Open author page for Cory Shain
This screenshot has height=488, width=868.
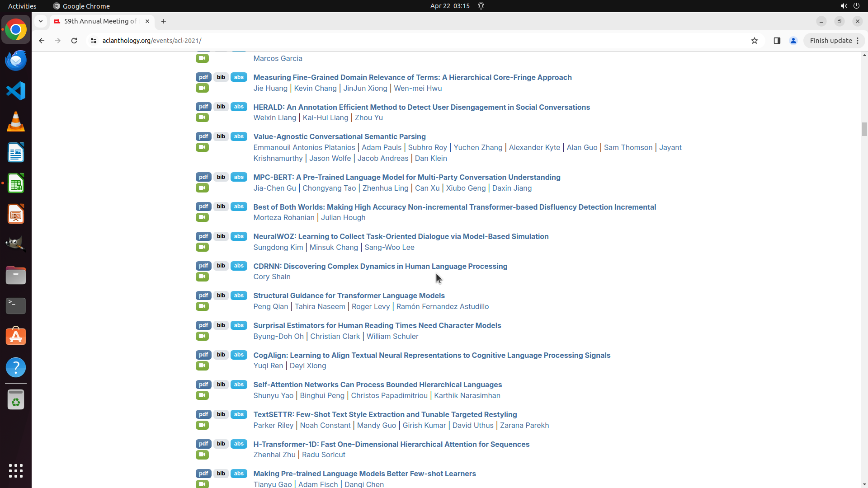pyautogui.click(x=272, y=277)
